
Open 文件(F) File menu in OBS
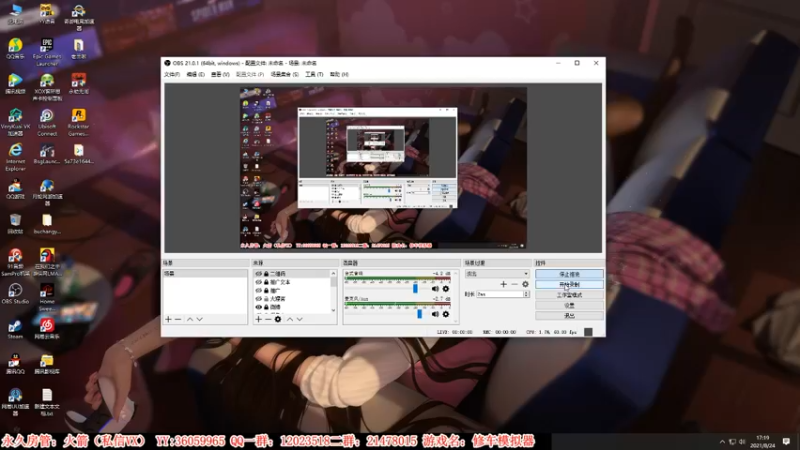(x=172, y=74)
